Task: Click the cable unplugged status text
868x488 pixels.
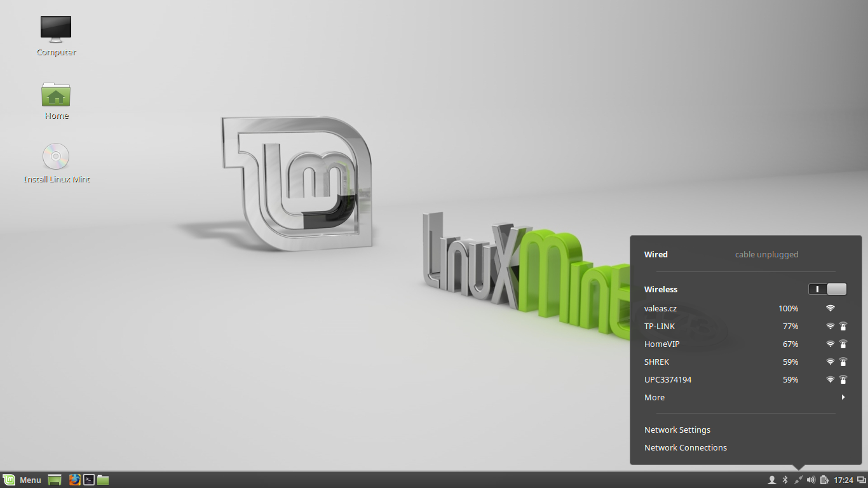Action: point(766,254)
